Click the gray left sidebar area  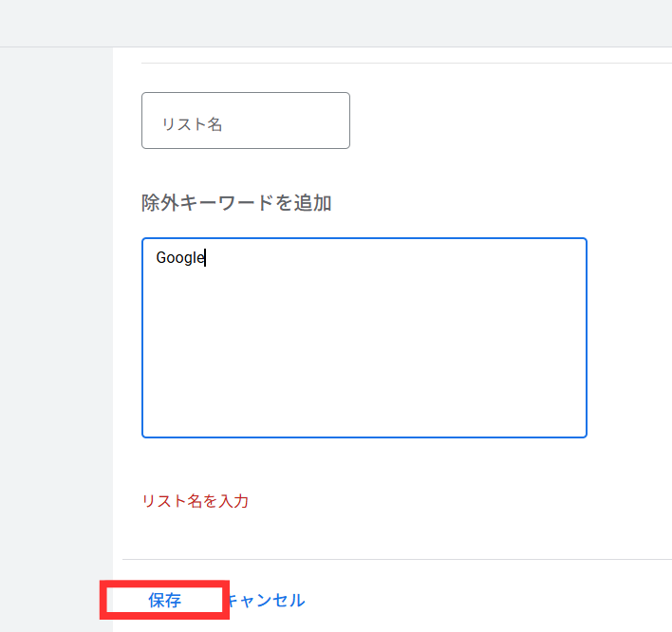56,339
